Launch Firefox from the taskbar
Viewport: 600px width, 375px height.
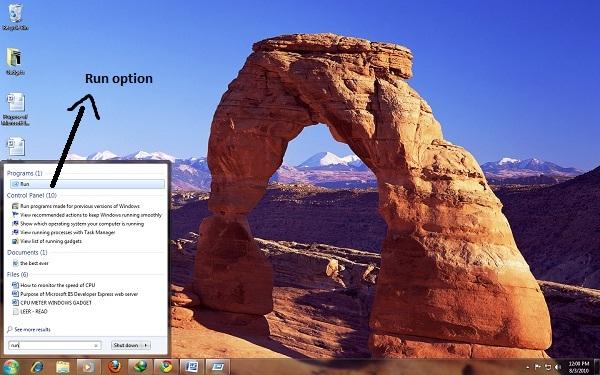coord(114,367)
